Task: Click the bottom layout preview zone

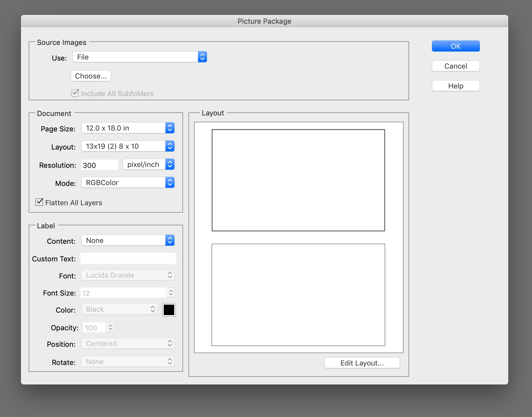Action: pyautogui.click(x=298, y=294)
